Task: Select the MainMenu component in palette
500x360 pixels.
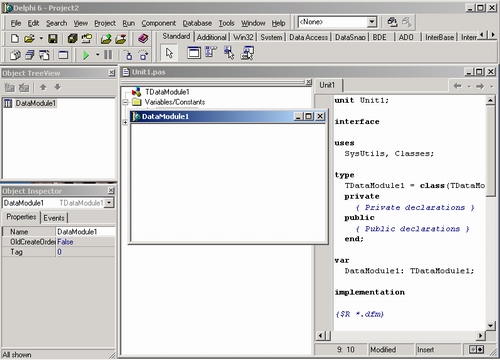Action: pos(211,53)
